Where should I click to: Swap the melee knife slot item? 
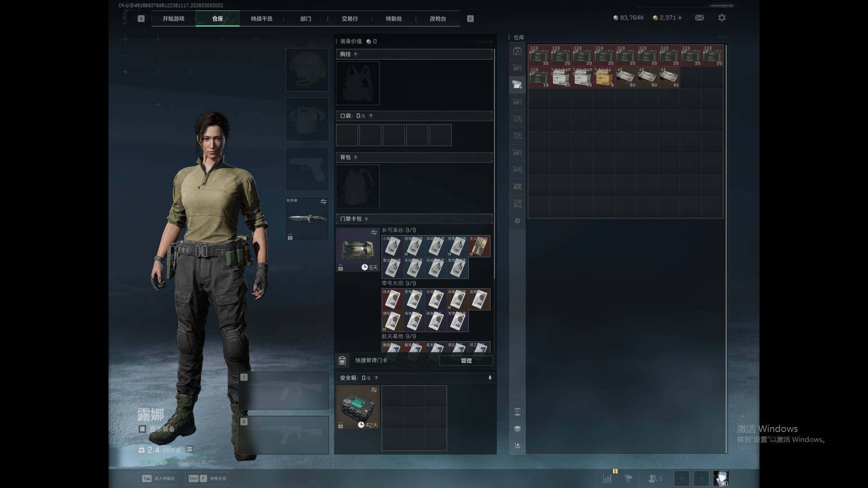323,202
